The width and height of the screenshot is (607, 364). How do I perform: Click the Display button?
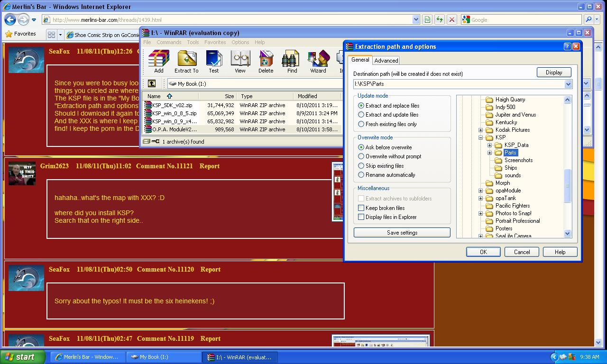click(x=554, y=73)
